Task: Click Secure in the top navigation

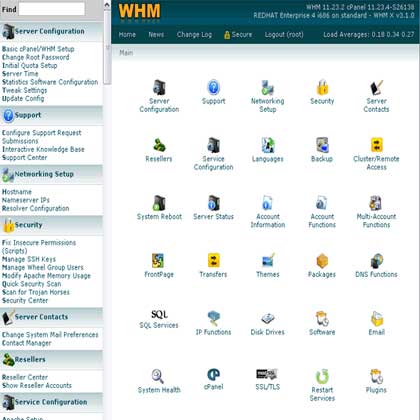Action: 238,35
